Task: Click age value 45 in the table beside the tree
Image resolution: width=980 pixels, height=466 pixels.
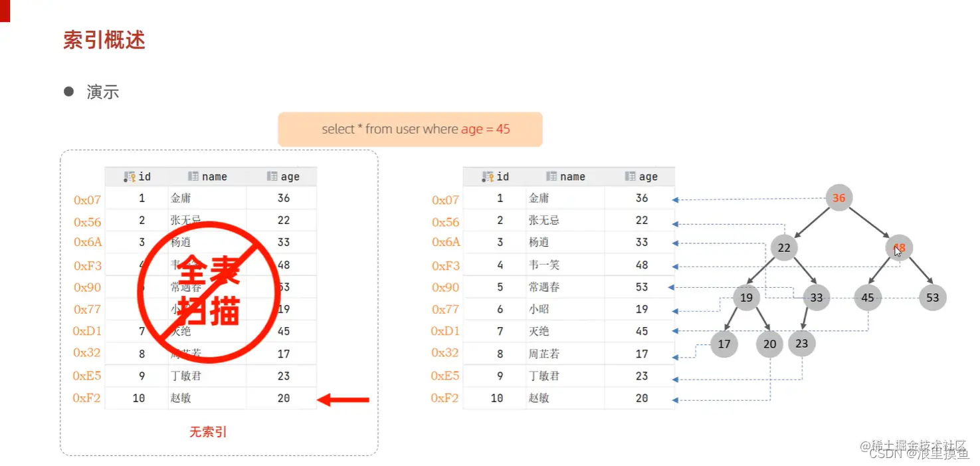Action: [642, 331]
